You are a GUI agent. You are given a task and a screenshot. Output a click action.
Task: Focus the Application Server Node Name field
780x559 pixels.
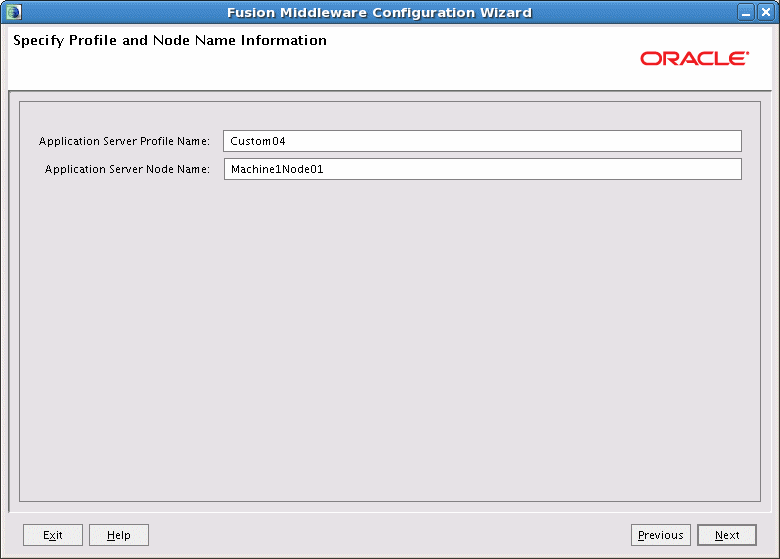coord(483,169)
